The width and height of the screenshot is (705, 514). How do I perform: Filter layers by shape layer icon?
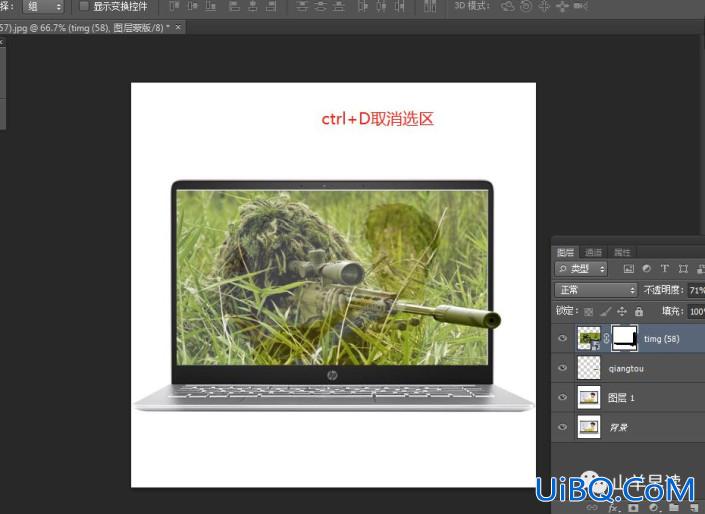[683, 269]
